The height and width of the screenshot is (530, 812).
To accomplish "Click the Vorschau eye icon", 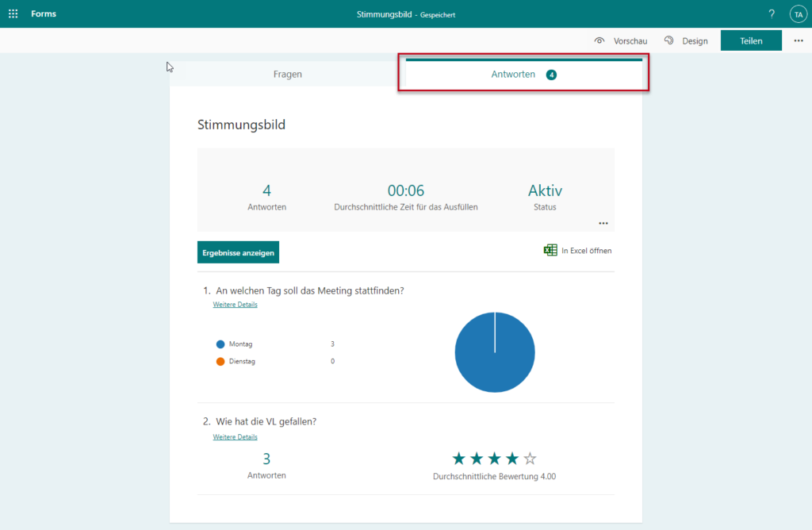I will 599,41.
